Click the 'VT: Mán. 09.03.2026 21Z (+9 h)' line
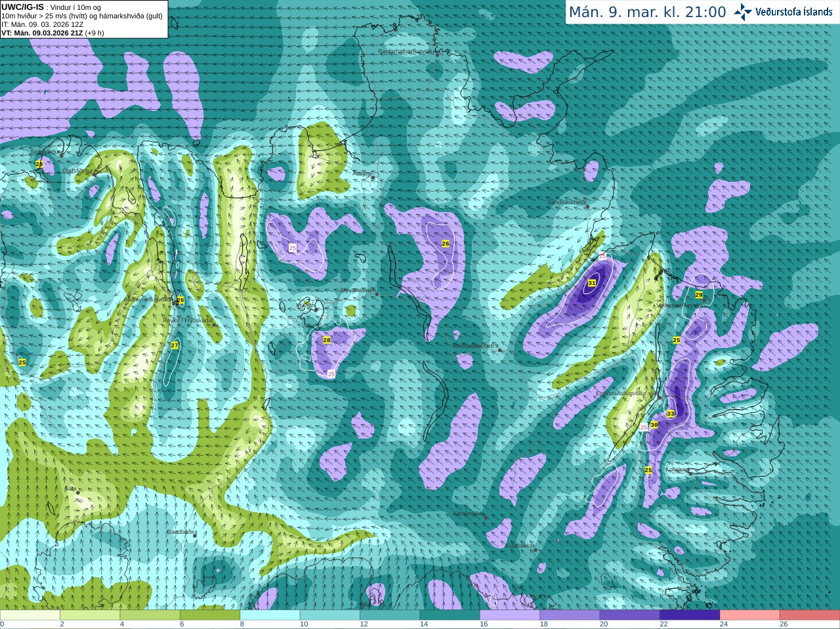This screenshot has height=629, width=840. coord(52,33)
